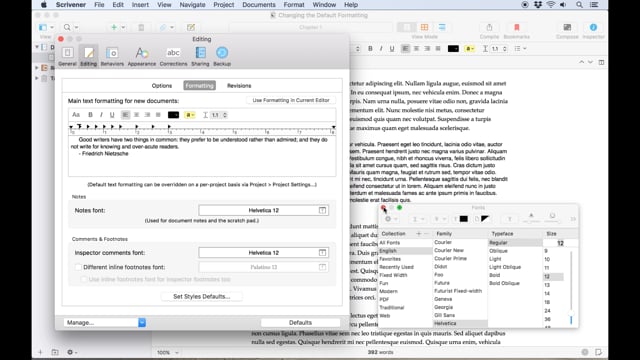Viewport: 640px width, 360px height.
Task: Toggle bold in Formatting pane format bar
Action: (x=91, y=115)
